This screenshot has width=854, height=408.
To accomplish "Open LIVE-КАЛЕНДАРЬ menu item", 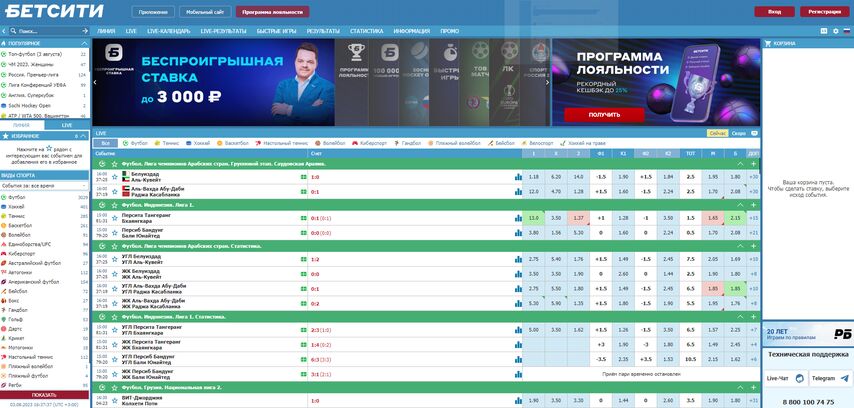I will (169, 31).
